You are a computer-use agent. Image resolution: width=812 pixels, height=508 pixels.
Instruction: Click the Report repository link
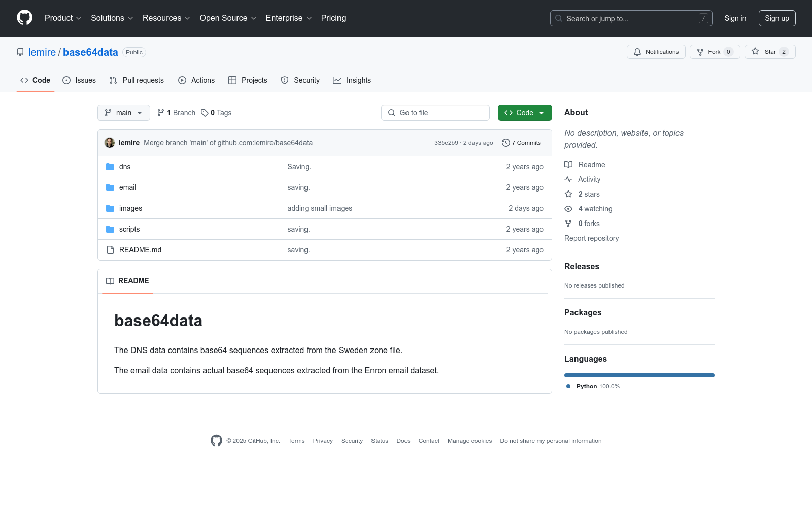[x=592, y=238]
